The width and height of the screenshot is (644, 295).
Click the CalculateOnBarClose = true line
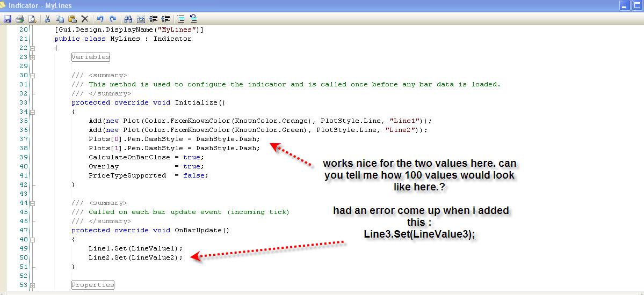146,157
